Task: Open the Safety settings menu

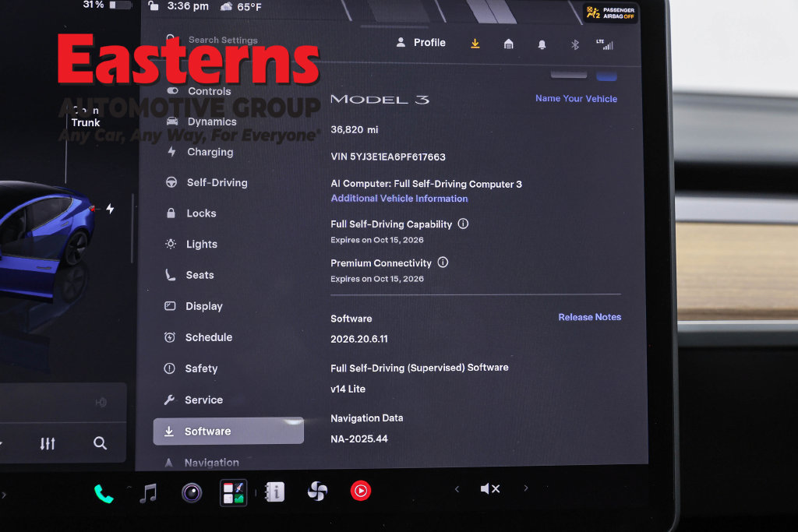Action: (x=190, y=368)
